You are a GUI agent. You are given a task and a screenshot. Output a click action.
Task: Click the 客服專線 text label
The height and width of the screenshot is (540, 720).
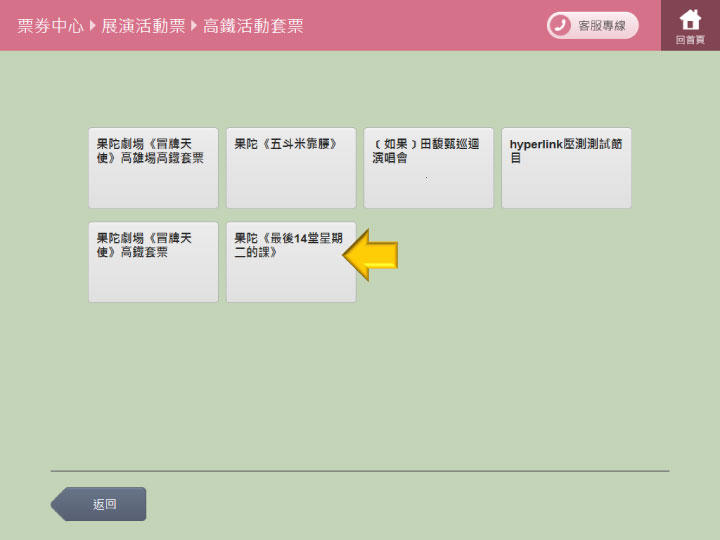coord(602,26)
